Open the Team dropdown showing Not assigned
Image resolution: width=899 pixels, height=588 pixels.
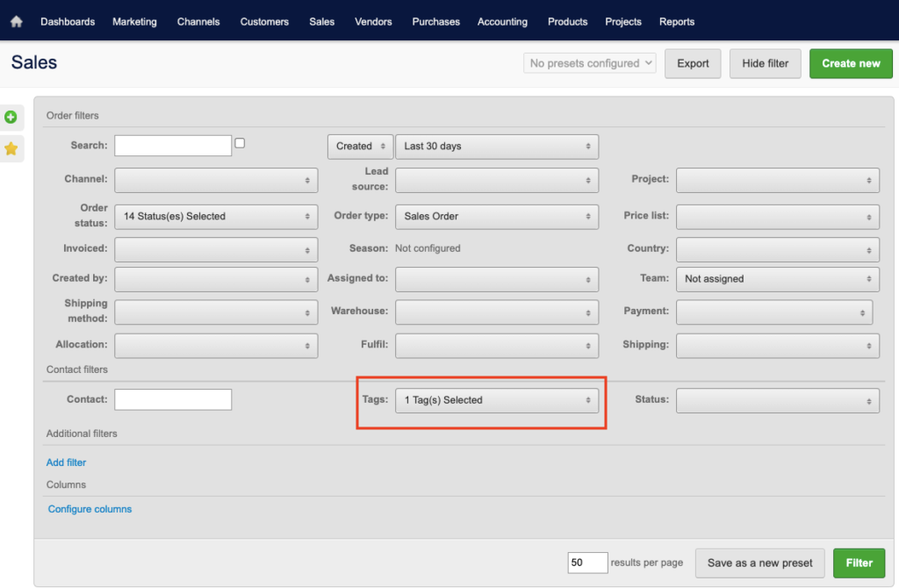tap(777, 279)
